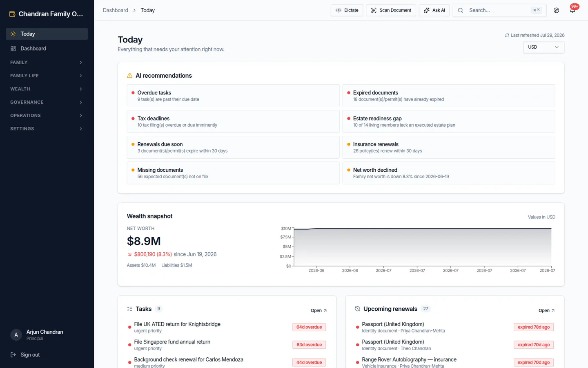
Task: Expand the Family Life sidebar section
Action: [x=47, y=76]
